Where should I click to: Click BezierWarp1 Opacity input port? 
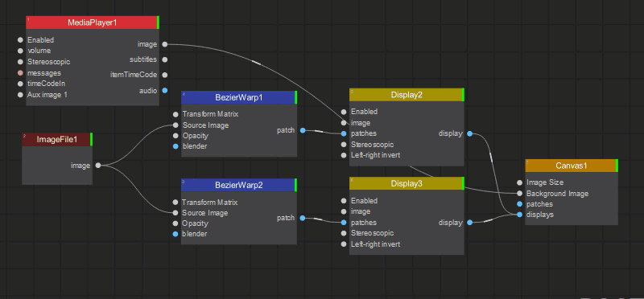pyautogui.click(x=175, y=136)
